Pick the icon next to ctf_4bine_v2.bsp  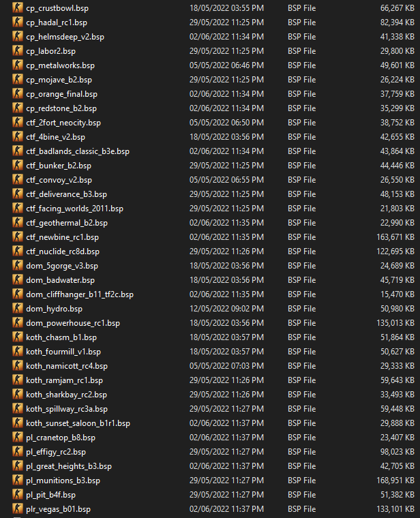18,136
